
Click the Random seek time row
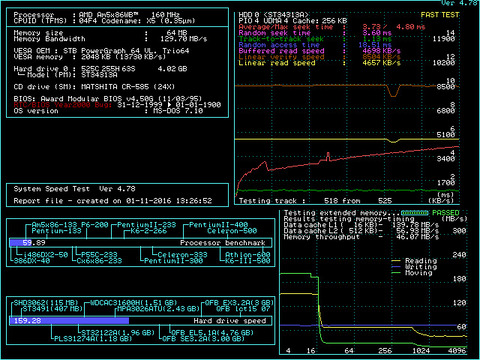[x=315, y=33]
